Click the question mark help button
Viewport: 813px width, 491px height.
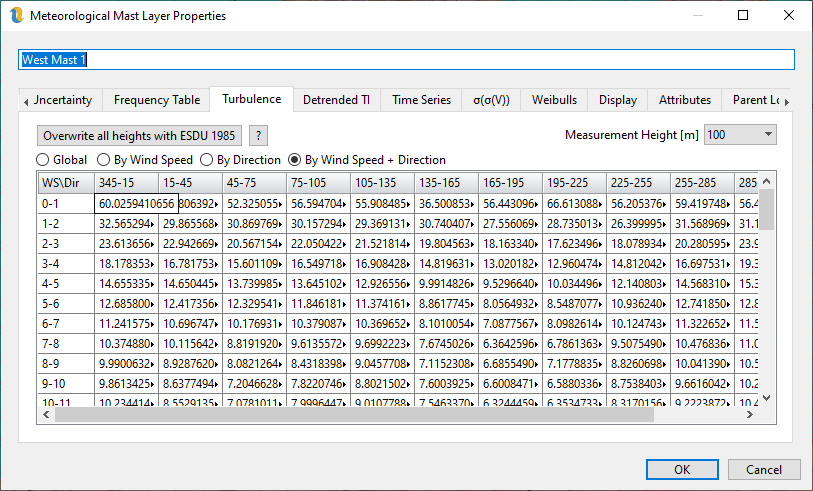coord(258,135)
